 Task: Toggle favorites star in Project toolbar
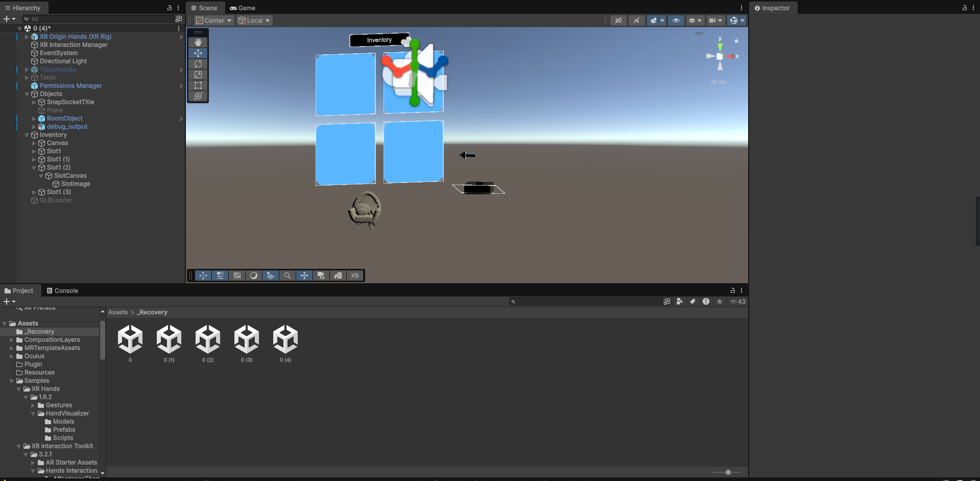point(720,302)
